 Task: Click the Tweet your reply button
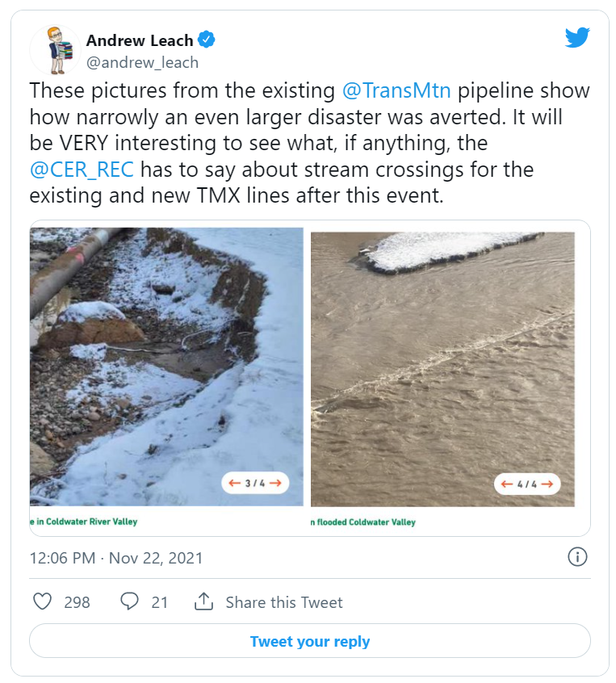click(309, 642)
